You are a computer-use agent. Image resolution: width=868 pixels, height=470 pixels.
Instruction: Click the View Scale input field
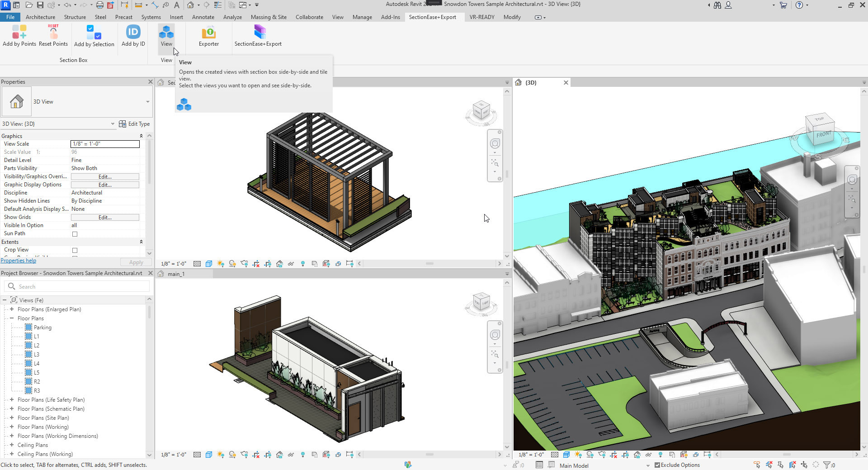(x=105, y=144)
